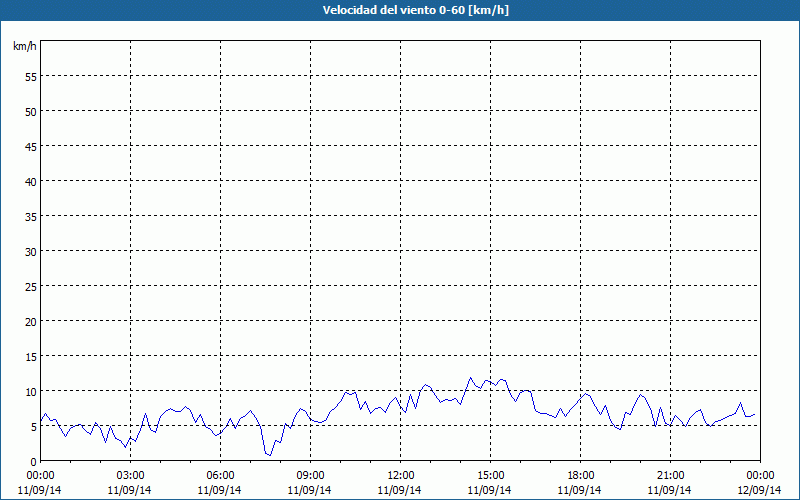Click the 'km/h' unit label
Viewport: 800px width, 500px height.
[x=25, y=46]
